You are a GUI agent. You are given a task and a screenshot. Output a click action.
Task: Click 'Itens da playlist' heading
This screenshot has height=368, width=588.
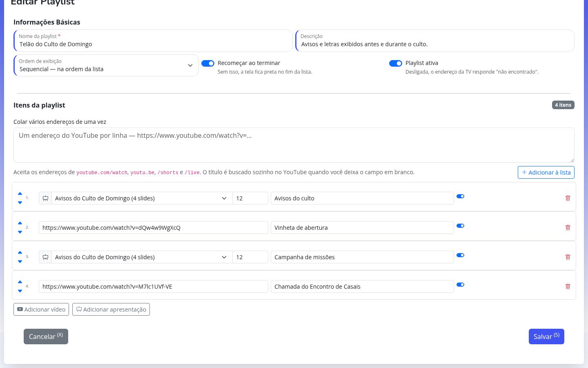pyautogui.click(x=39, y=105)
